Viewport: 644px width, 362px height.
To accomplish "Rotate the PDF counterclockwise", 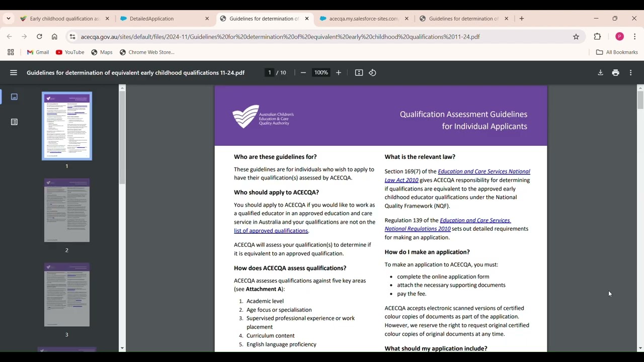I will tap(372, 73).
